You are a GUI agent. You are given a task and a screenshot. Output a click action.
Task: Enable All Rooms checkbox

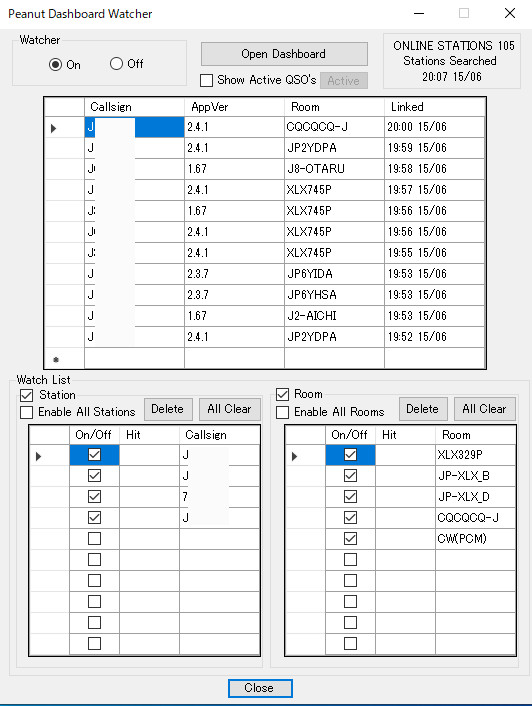click(x=282, y=412)
